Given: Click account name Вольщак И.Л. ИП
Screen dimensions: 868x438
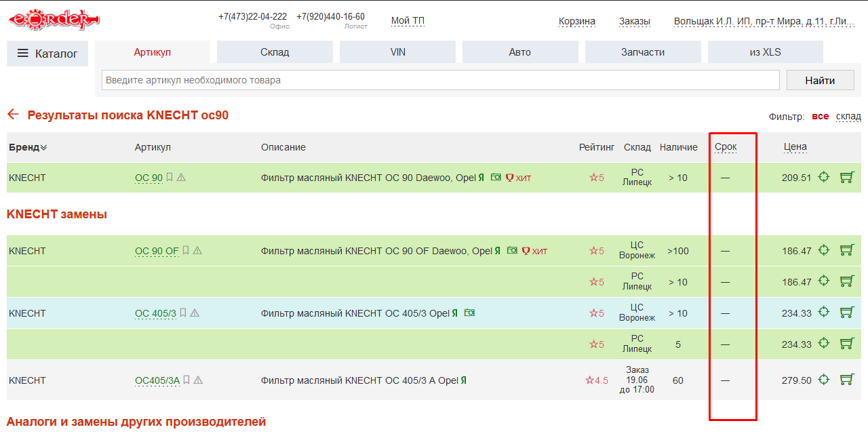Looking at the screenshot, I should point(764,21).
